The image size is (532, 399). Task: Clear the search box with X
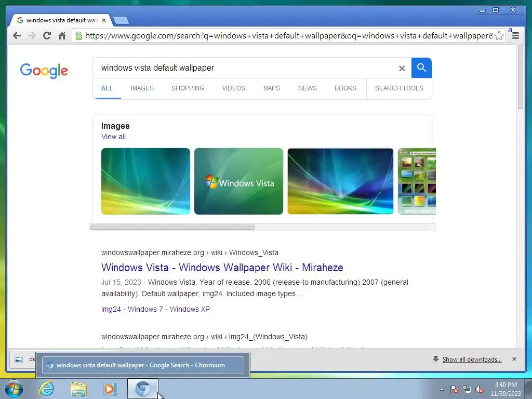(x=402, y=68)
